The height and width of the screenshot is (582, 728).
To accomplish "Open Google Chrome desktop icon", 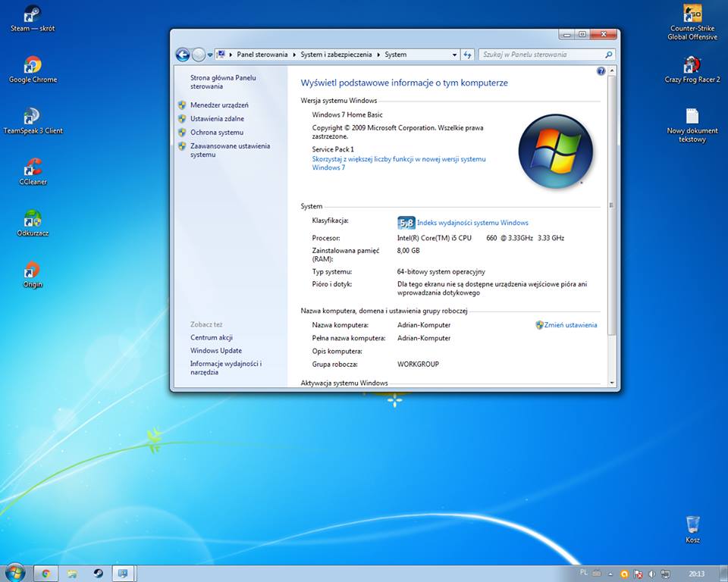I will (x=32, y=66).
